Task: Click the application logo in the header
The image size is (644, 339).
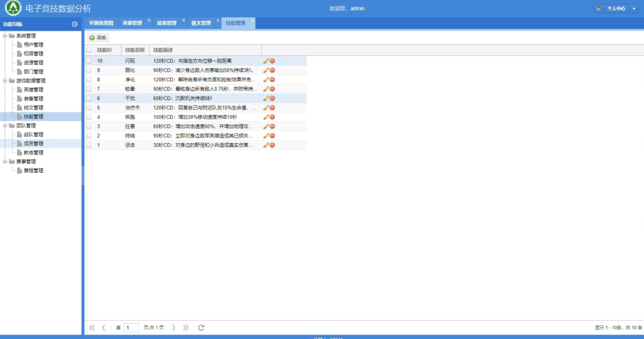Action: coord(13,8)
